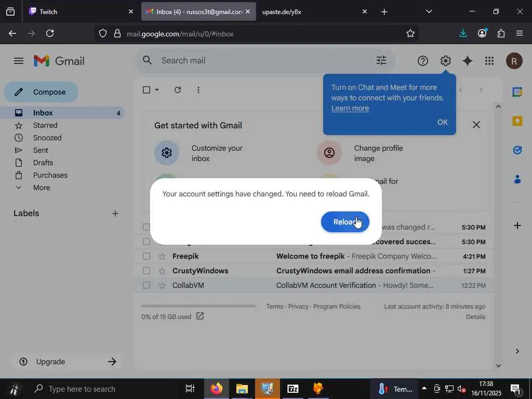This screenshot has height=399, width=532.
Task: Create a new label with plus icon
Action: [x=115, y=214]
